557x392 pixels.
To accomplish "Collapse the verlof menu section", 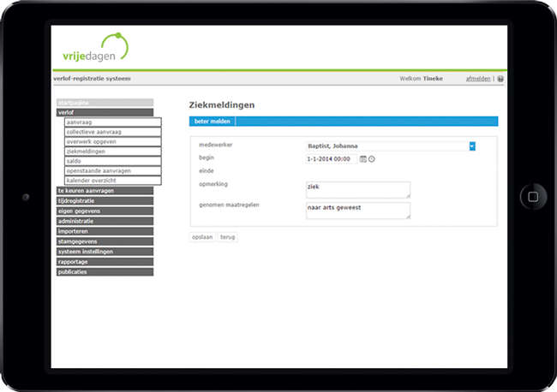I will tap(105, 112).
